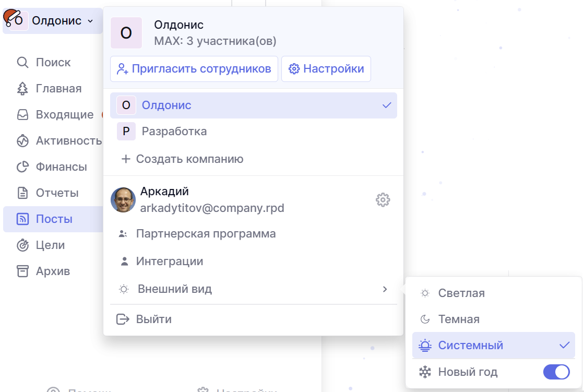The image size is (584, 392).
Task: Open Входящие via the inbox tray icon
Action: (x=22, y=115)
